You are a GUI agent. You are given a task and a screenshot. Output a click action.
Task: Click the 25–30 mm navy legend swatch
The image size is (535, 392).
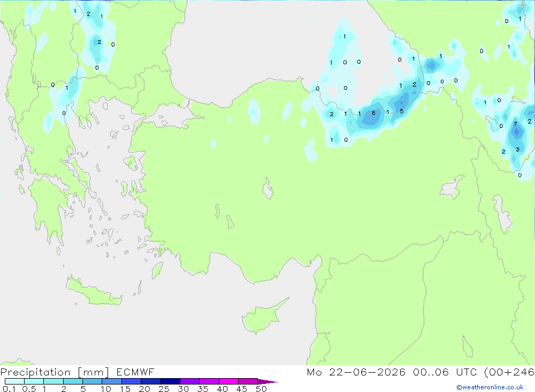170,381
